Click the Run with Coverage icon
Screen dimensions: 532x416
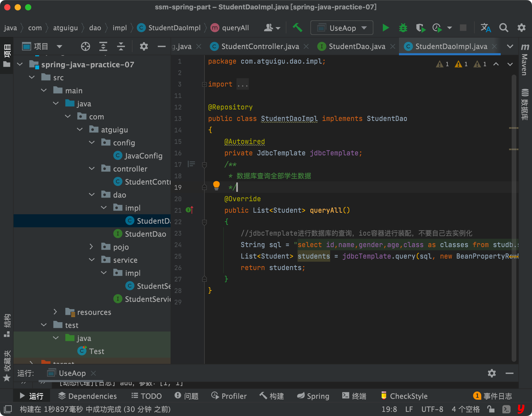pyautogui.click(x=420, y=28)
